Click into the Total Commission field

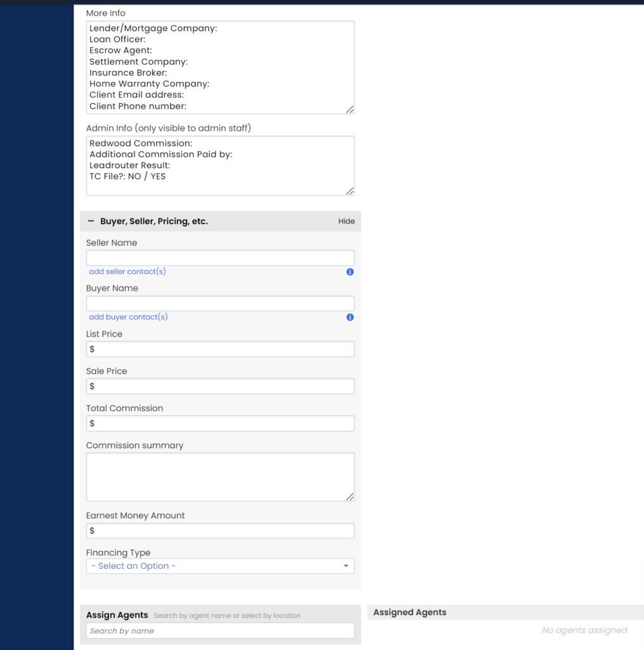click(x=220, y=423)
